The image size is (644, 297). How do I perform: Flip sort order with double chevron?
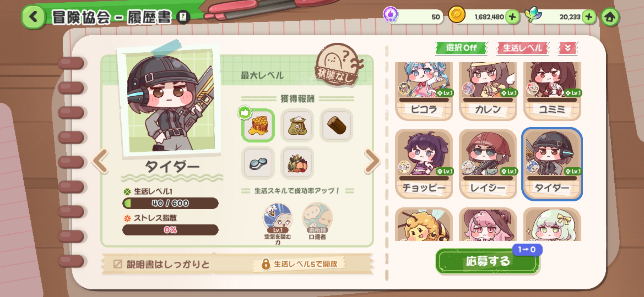point(568,48)
